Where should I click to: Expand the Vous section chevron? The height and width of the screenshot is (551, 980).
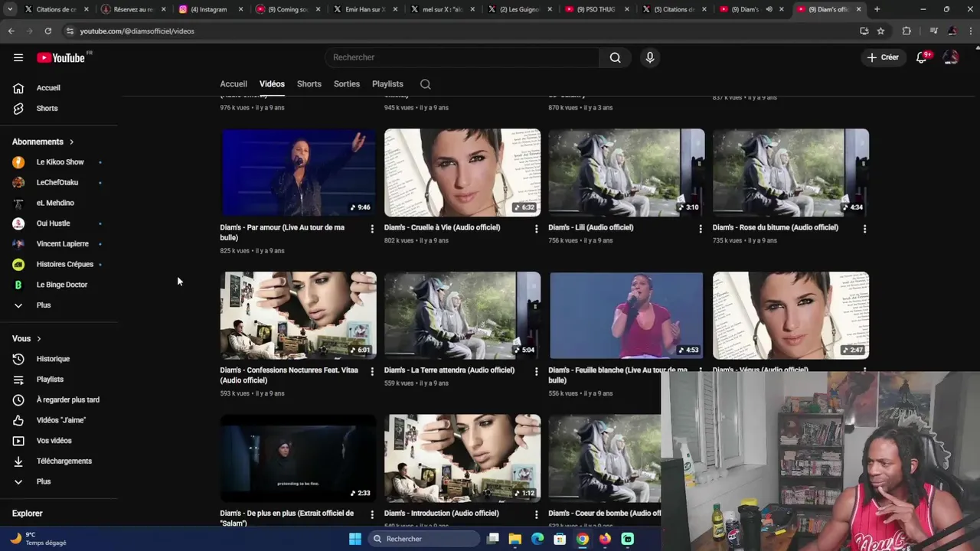39,338
